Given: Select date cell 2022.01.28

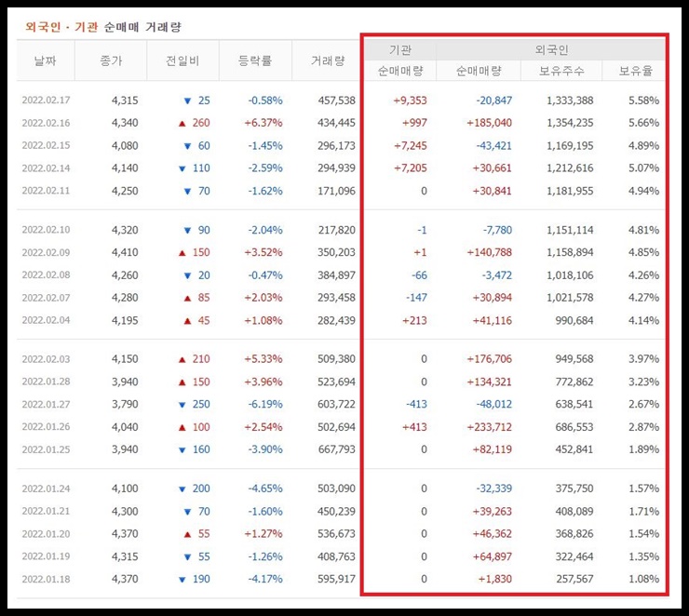Looking at the screenshot, I should (47, 382).
